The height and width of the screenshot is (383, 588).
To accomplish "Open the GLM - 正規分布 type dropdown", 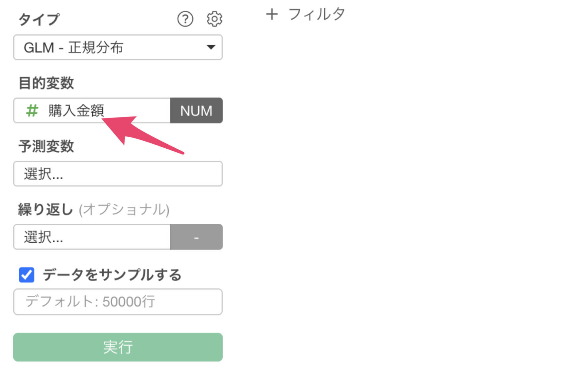I will point(118,47).
